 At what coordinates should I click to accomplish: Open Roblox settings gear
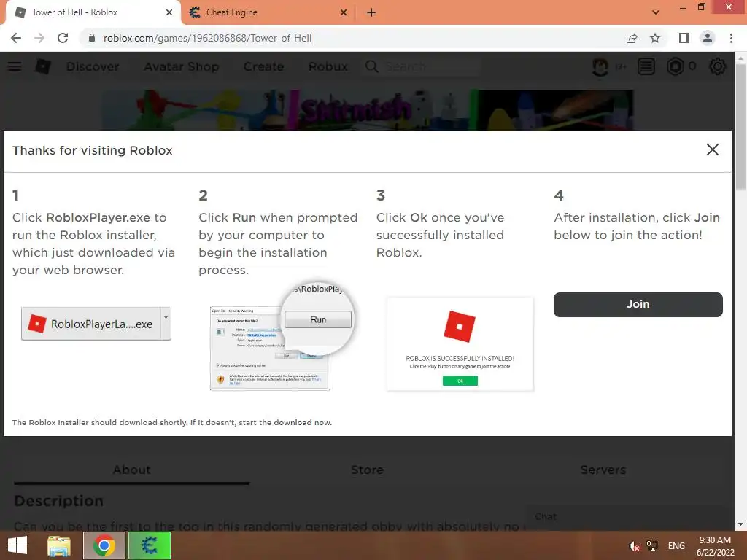coord(718,66)
